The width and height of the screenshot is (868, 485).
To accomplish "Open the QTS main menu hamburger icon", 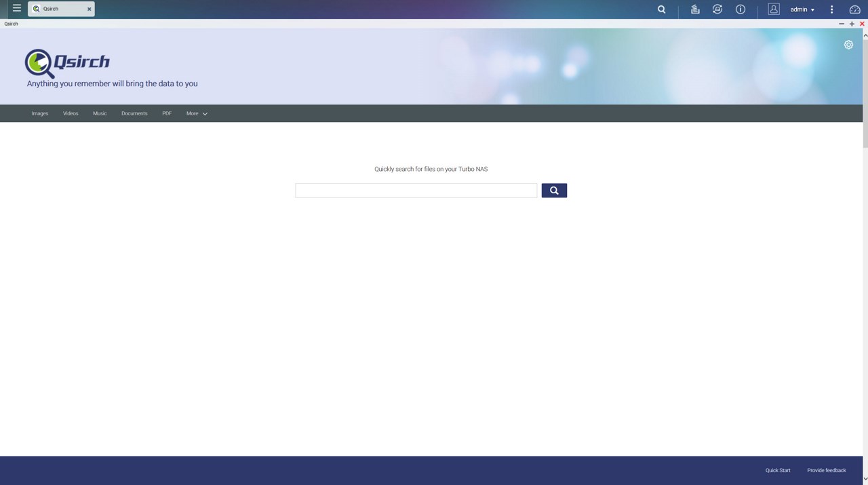I will pyautogui.click(x=17, y=9).
